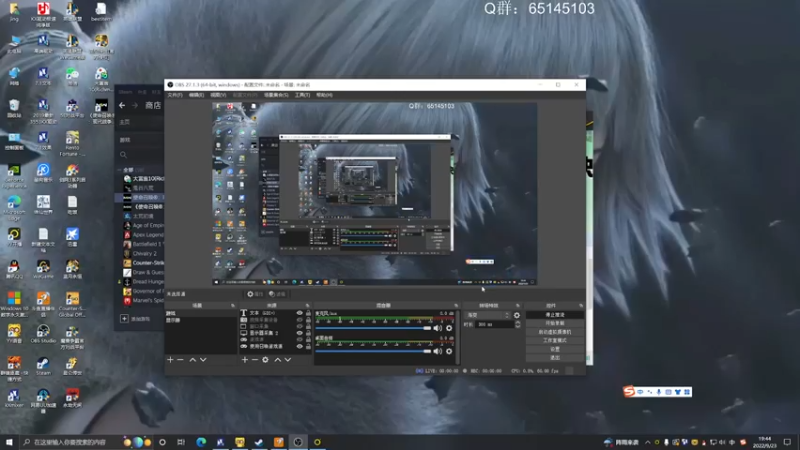The image size is (800, 450).
Task: Add a new source with plus icon
Action: point(245,360)
